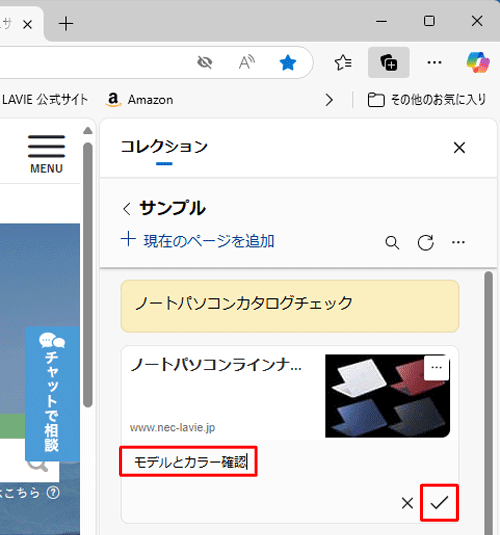Click the tracking prevention eye icon
The width and height of the screenshot is (500, 535).
(205, 62)
